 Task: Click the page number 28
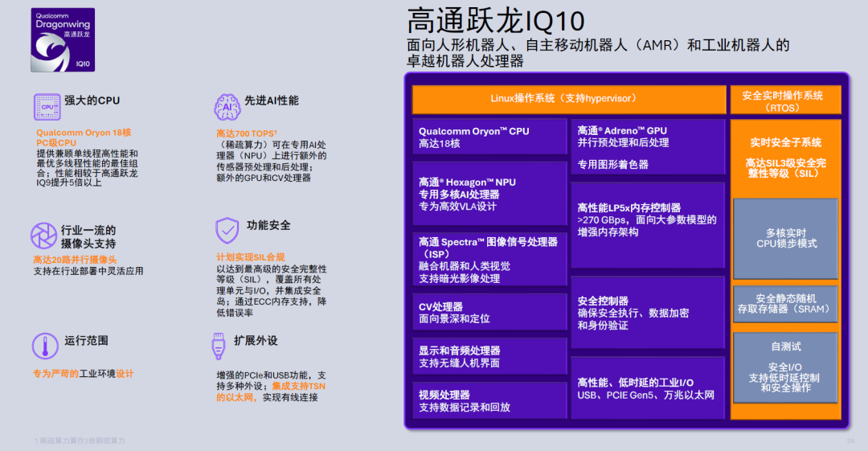(851, 441)
